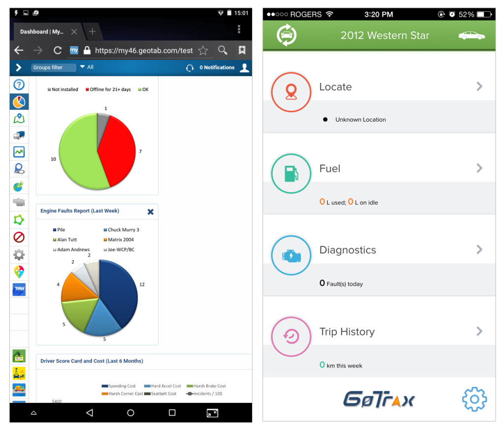Expand the left sidebar navigation arrow
Screen dimensions: 504x430
pos(19,67)
